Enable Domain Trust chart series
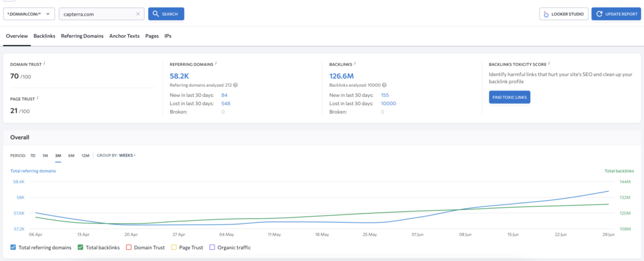This screenshot has width=644, height=261. click(130, 247)
